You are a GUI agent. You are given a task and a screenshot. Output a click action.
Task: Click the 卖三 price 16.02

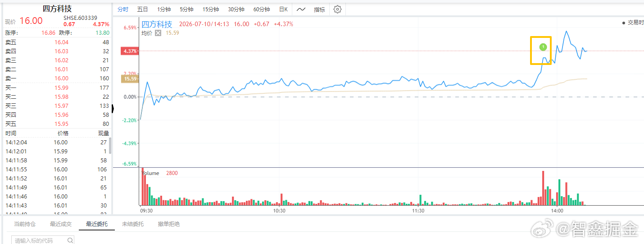[61, 60]
